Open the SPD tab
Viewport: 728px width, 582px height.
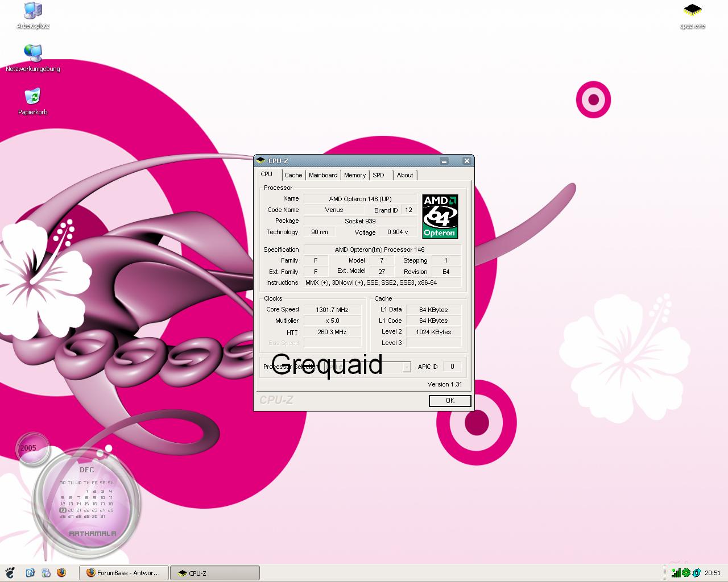(x=379, y=175)
